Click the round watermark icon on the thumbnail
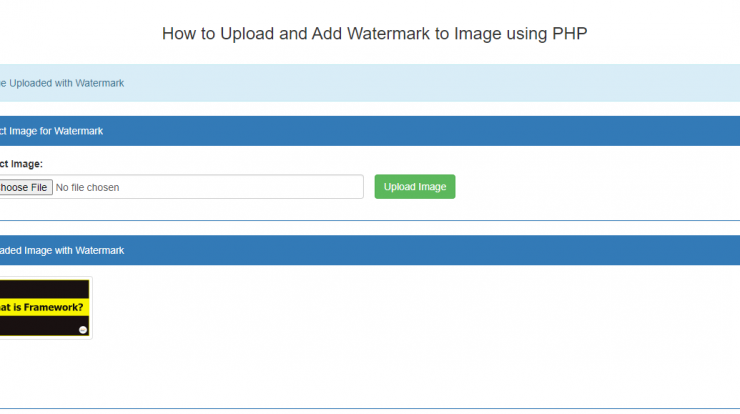This screenshot has width=740, height=414. (83, 330)
